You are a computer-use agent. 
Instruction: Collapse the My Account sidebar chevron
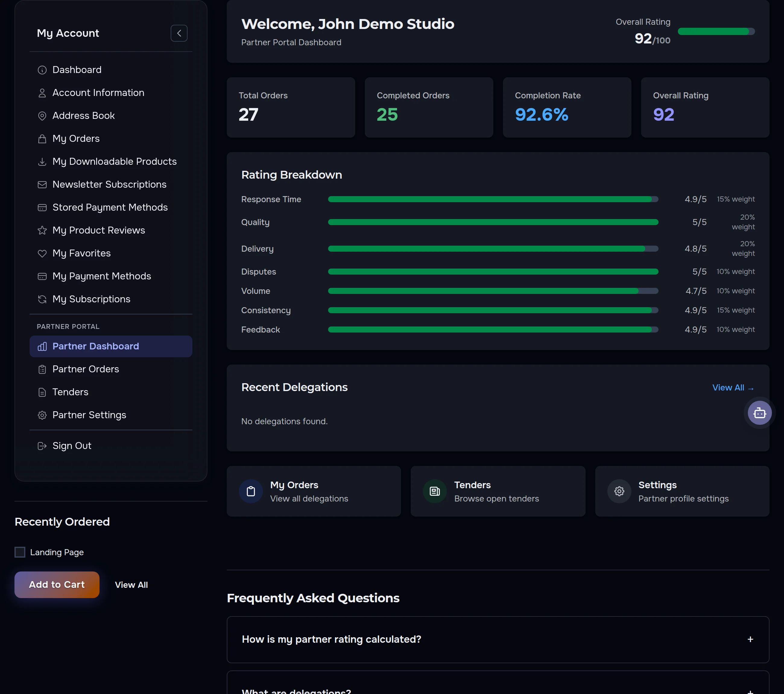[179, 33]
